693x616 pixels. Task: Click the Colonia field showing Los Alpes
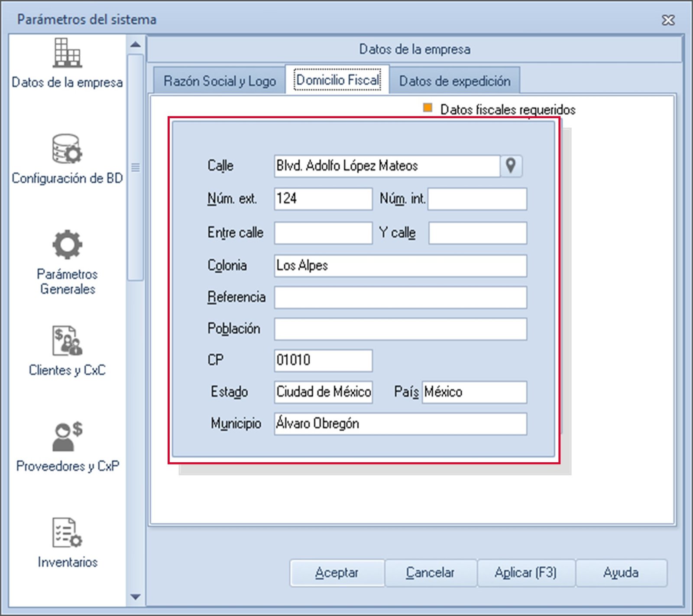pyautogui.click(x=401, y=266)
